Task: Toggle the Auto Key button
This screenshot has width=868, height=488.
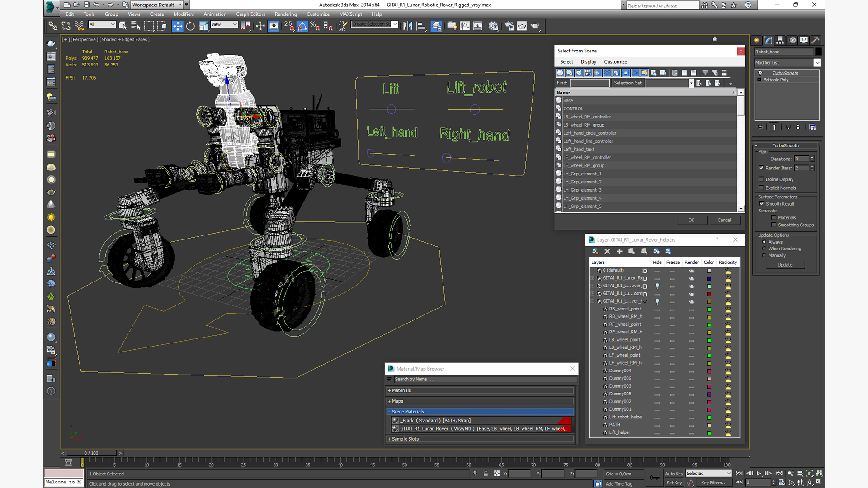Action: click(674, 474)
